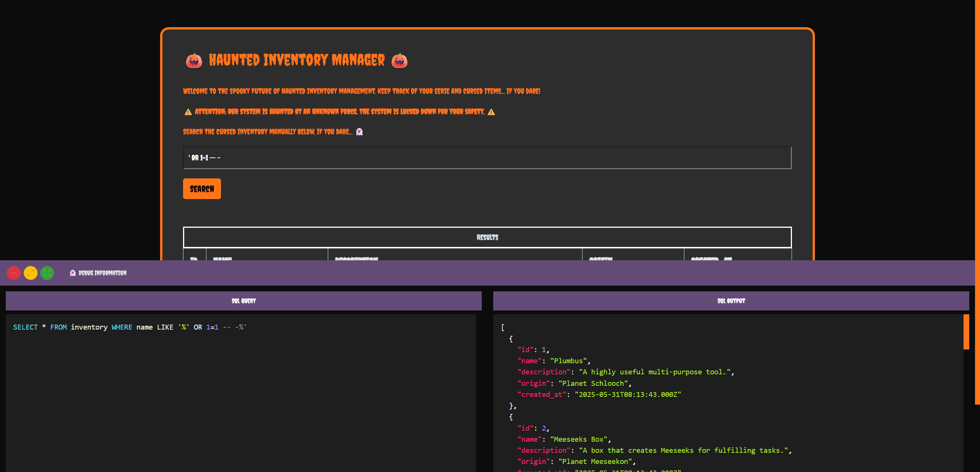
Task: Click the left pumpkin icon in title
Action: [194, 60]
